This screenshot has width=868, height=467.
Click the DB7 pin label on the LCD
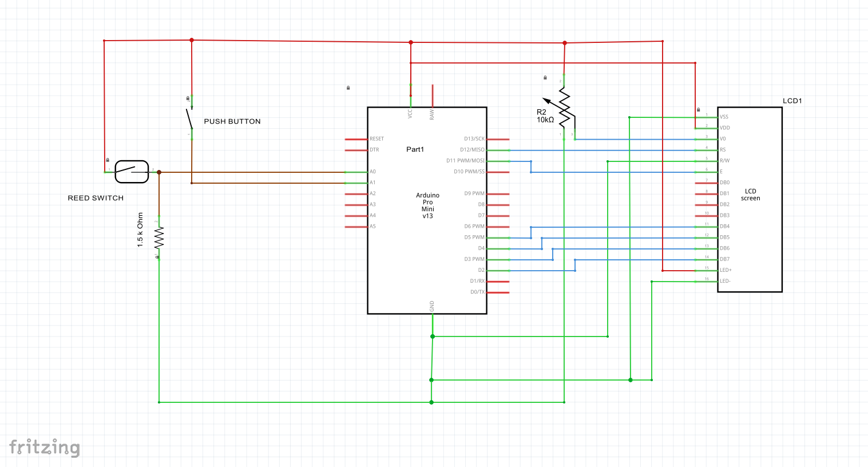coord(724,259)
